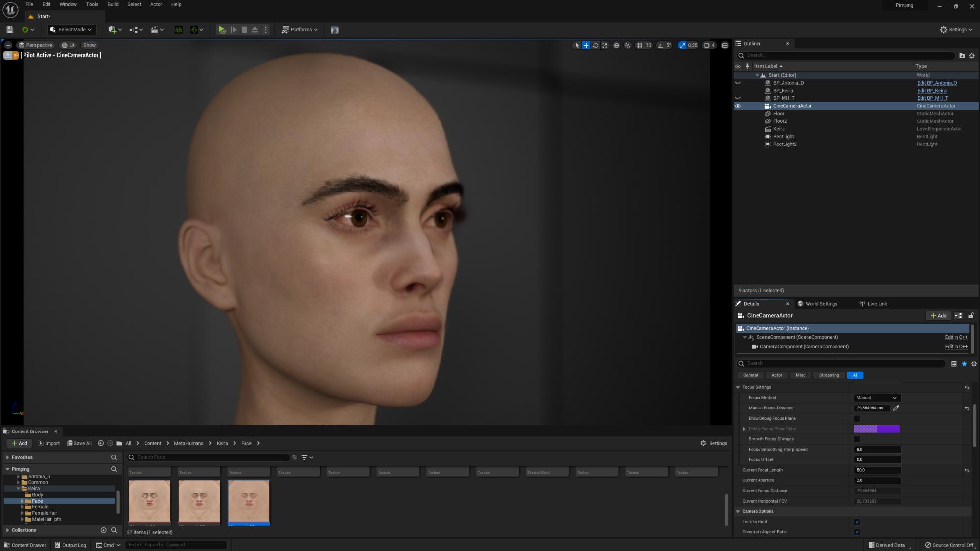Image resolution: width=980 pixels, height=551 pixels.
Task: Expand Collections section in Content Browser
Action: coord(7,530)
